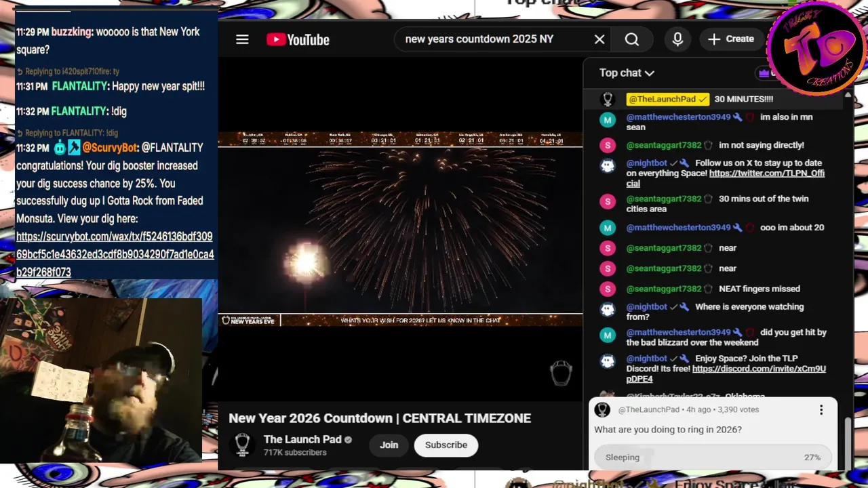Expand the Top chat dropdown
The width and height of the screenshot is (868, 488).
pos(627,73)
